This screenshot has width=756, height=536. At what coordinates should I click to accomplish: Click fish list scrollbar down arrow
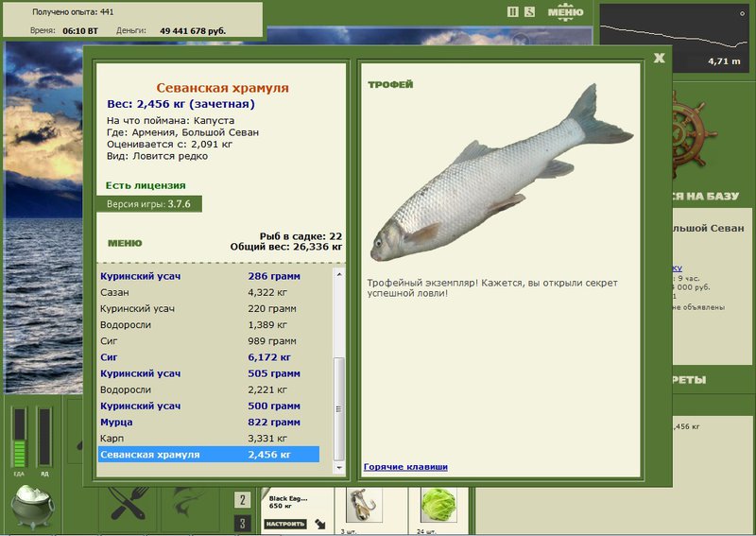coord(339,468)
